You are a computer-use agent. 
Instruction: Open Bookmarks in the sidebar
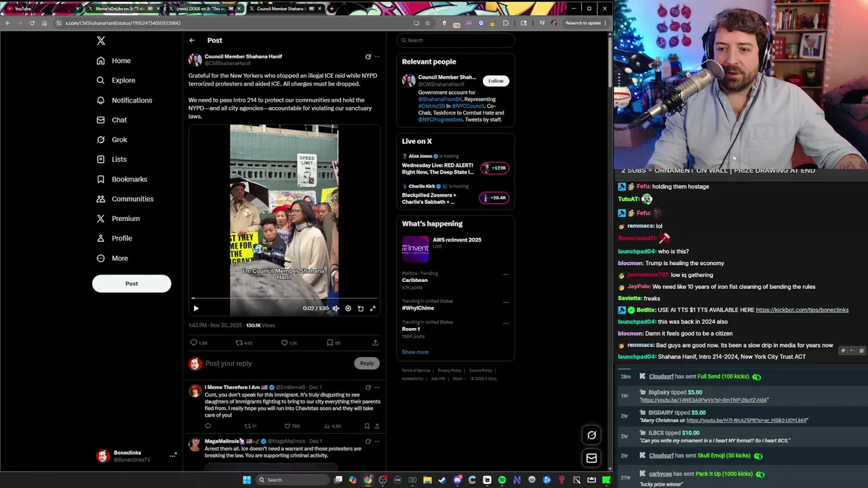coord(122,180)
